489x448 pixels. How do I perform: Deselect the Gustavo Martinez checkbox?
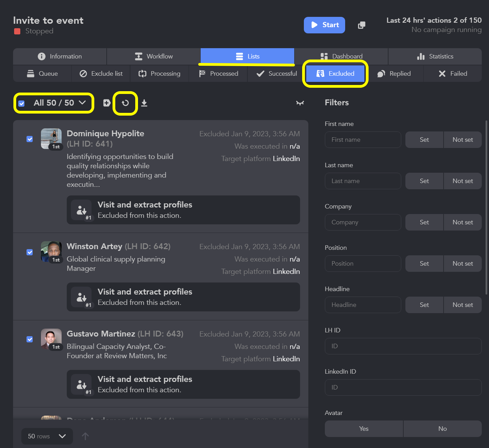coord(30,339)
